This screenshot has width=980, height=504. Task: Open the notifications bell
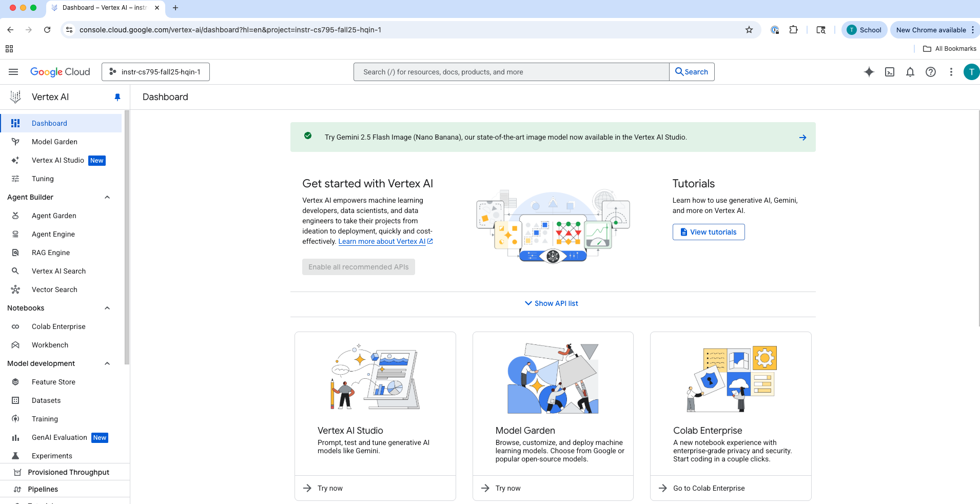[910, 72]
